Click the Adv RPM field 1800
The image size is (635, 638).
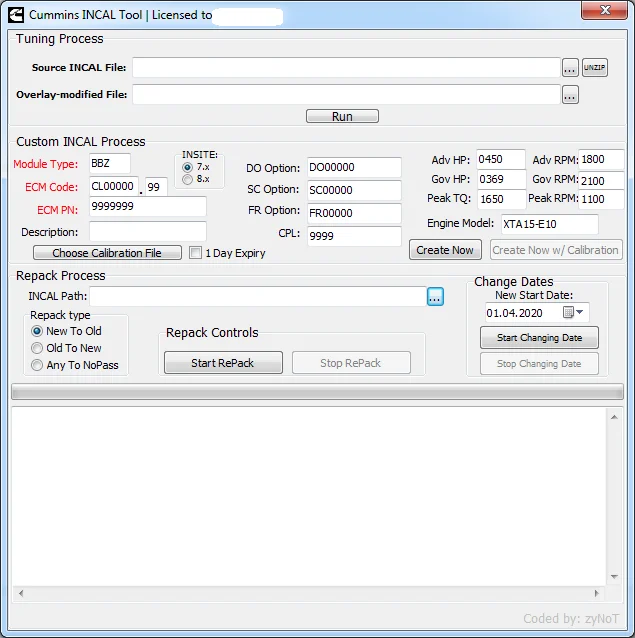point(601,160)
